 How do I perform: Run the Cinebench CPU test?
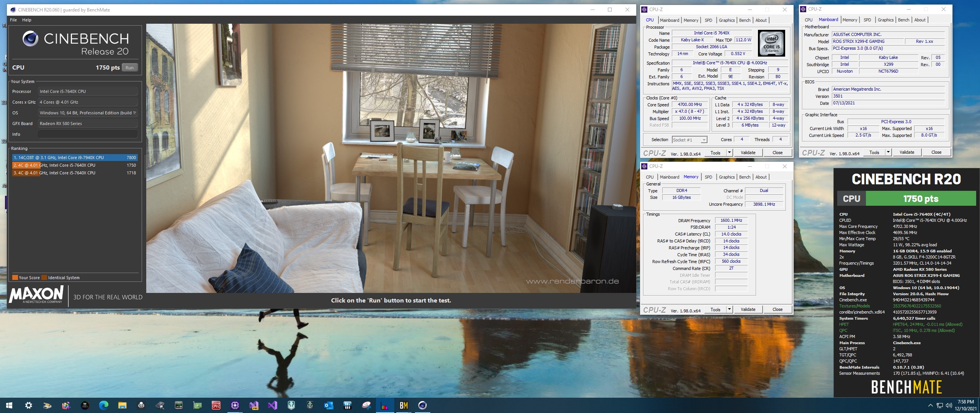point(130,68)
